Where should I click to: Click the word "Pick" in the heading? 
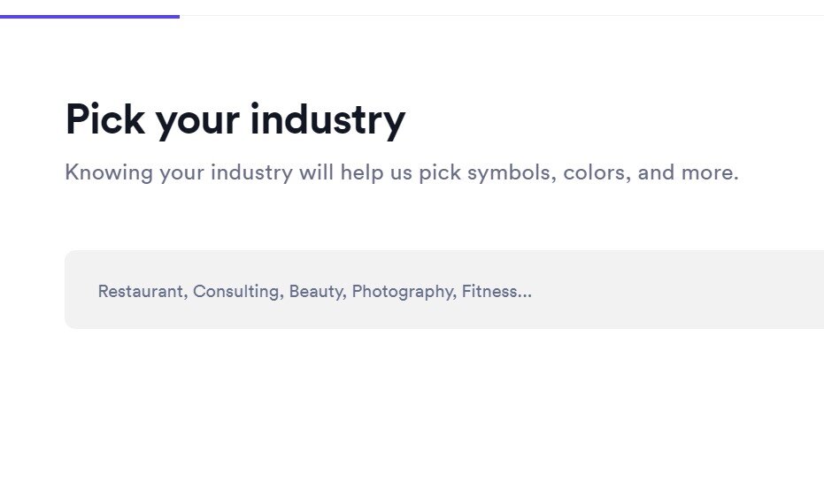click(x=105, y=119)
